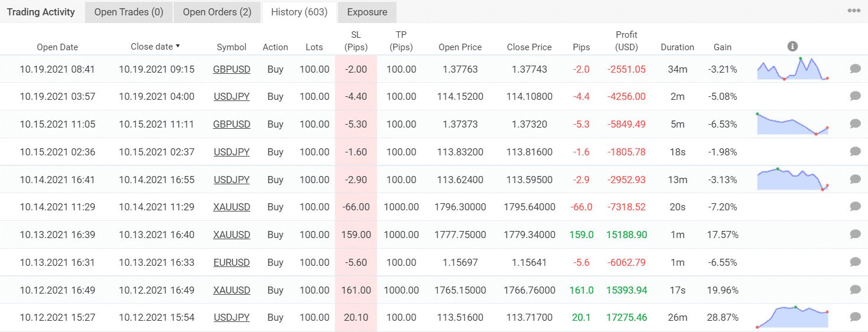The width and height of the screenshot is (868, 332).
Task: Click profit value -7318.52
Action: pos(626,207)
